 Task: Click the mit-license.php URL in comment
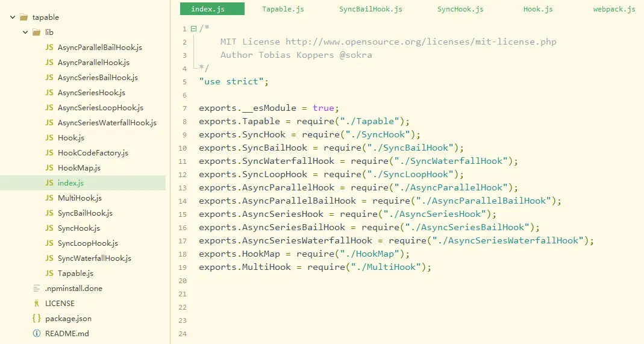point(421,42)
